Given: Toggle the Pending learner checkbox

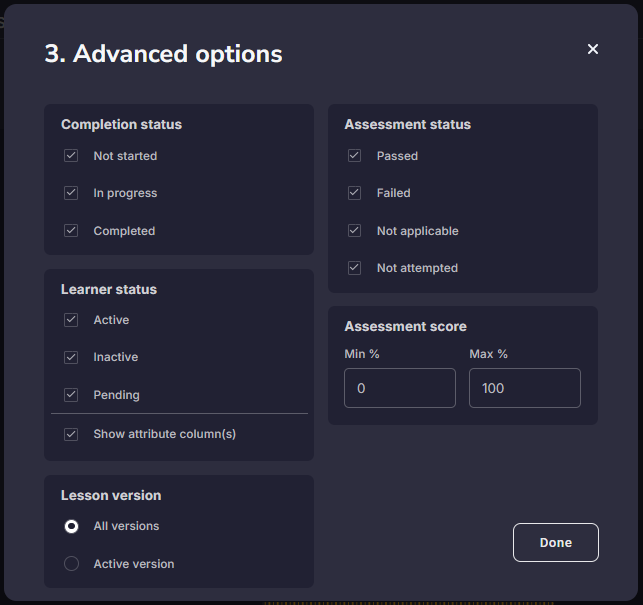Looking at the screenshot, I should click(x=71, y=395).
